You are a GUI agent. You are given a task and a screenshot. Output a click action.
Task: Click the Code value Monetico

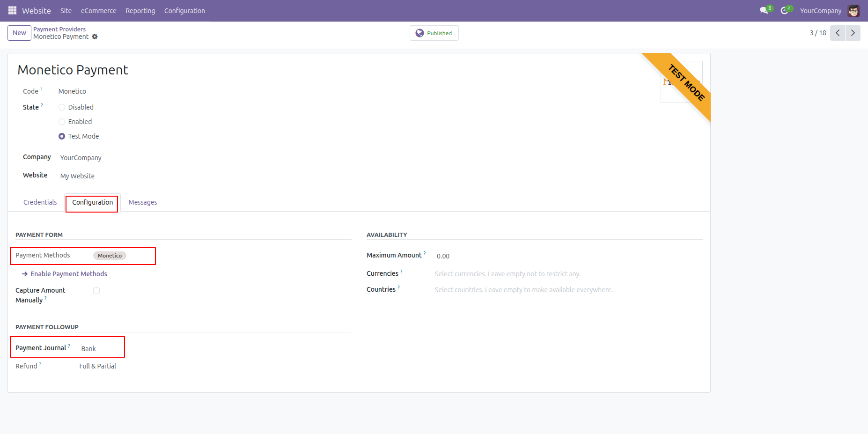coord(72,91)
